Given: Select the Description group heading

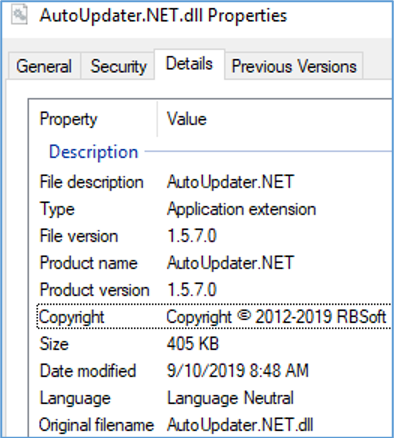Looking at the screenshot, I should click(94, 152).
